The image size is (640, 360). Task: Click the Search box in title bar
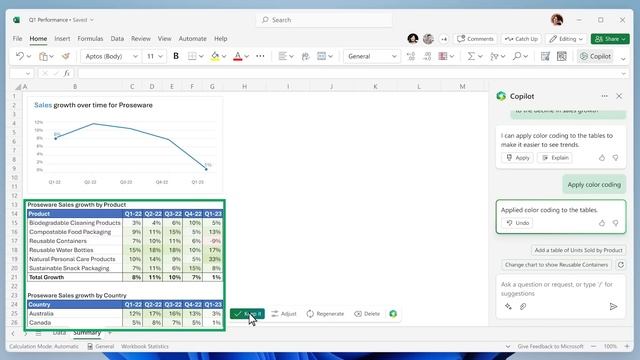(324, 20)
